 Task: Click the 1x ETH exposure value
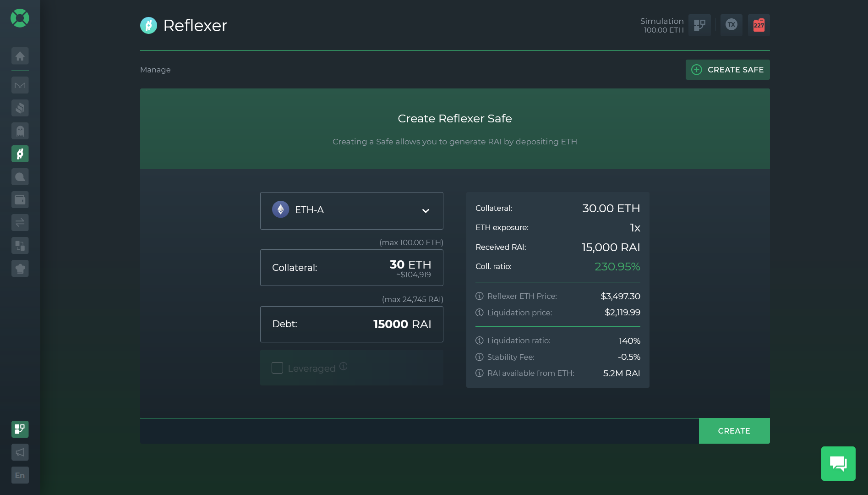click(x=635, y=228)
